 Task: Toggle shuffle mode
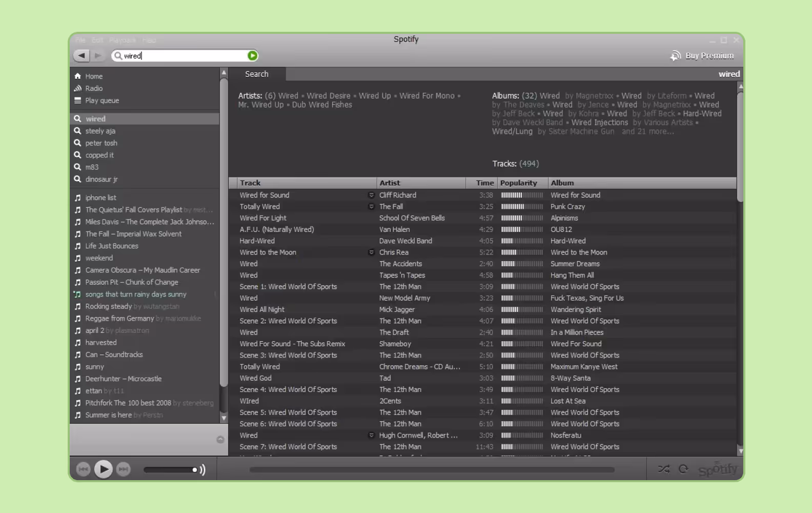(664, 469)
